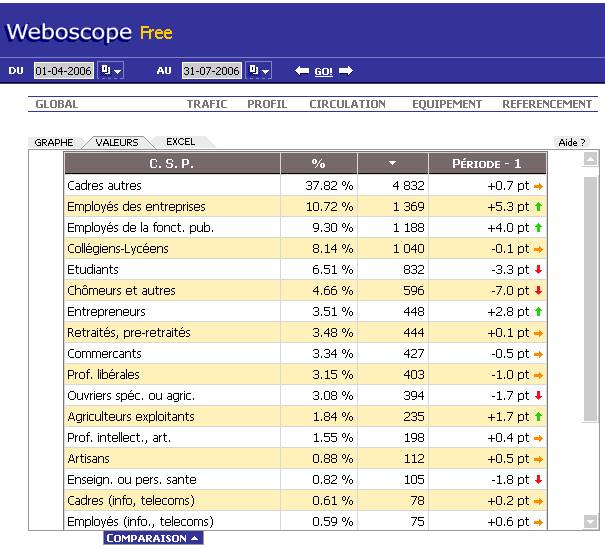Screen dimensions: 605x549
Task: Select the VALEURS tab
Action: click(x=117, y=142)
